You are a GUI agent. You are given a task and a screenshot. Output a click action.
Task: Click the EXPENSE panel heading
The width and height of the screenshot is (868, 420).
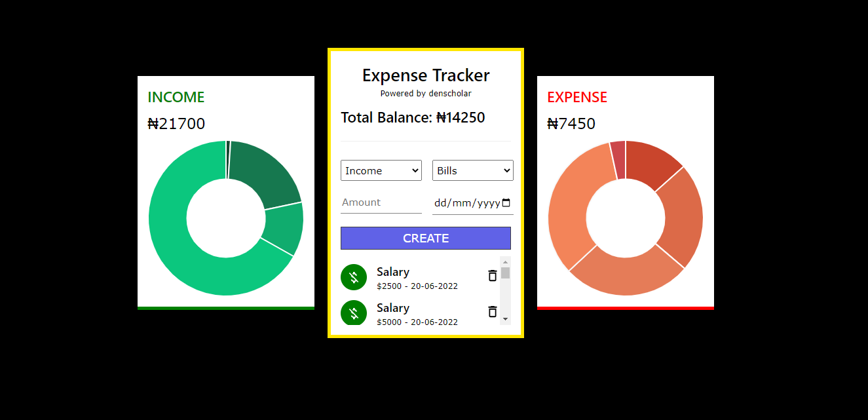[576, 96]
